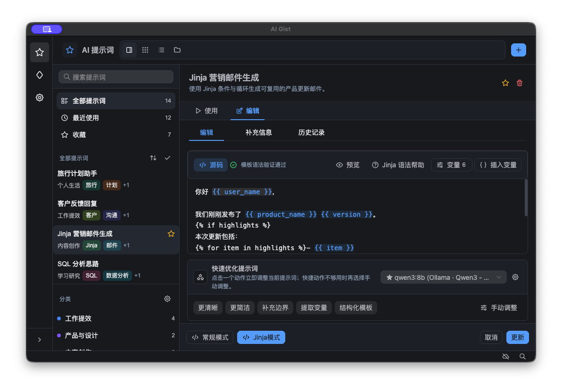Delete prompt with red trash icon
The height and width of the screenshot is (392, 562).
click(520, 83)
